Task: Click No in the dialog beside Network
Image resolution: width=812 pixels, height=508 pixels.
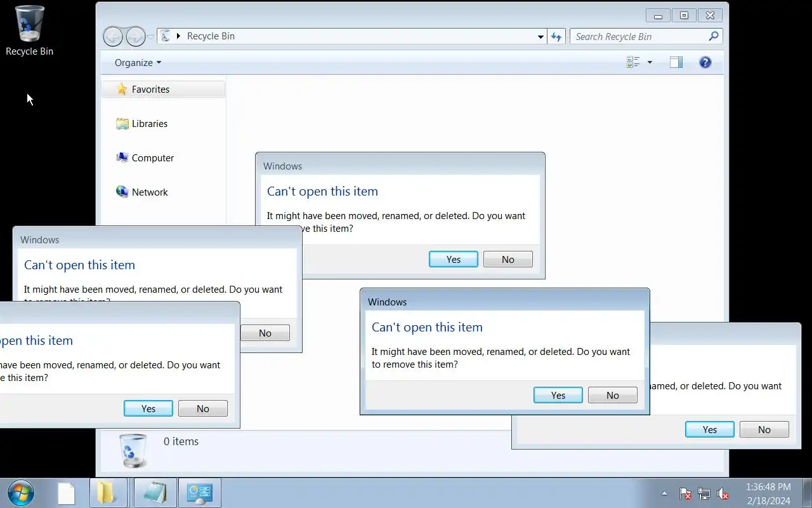Action: (x=508, y=259)
